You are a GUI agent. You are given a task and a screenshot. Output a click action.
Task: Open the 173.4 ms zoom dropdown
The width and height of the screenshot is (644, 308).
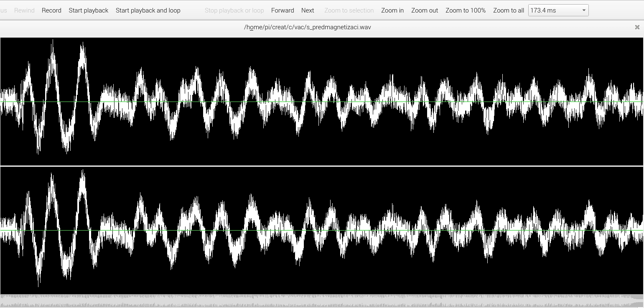(x=558, y=10)
